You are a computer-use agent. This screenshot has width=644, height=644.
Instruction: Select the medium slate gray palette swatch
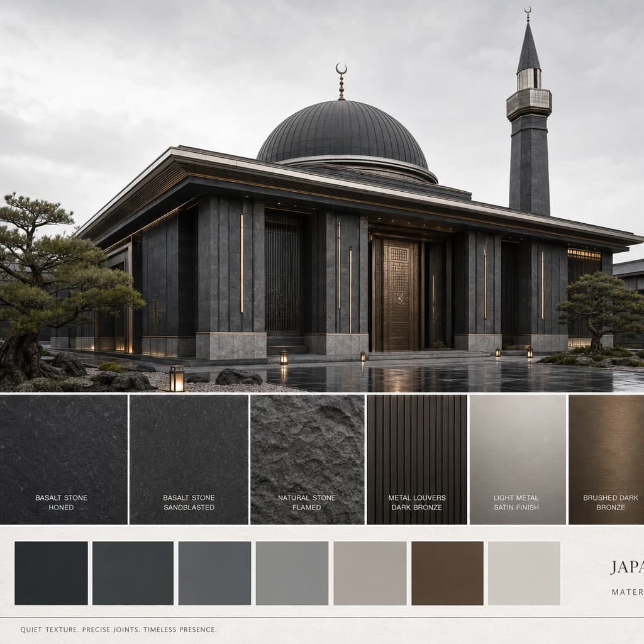[x=214, y=573]
